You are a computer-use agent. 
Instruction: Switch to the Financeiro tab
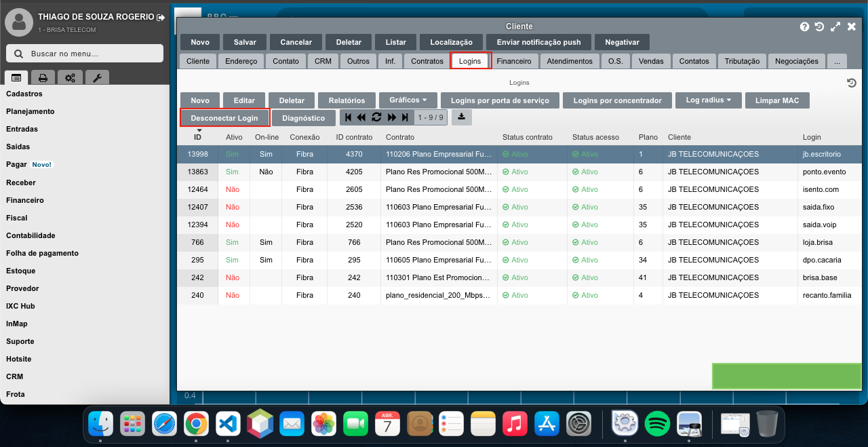click(x=513, y=61)
